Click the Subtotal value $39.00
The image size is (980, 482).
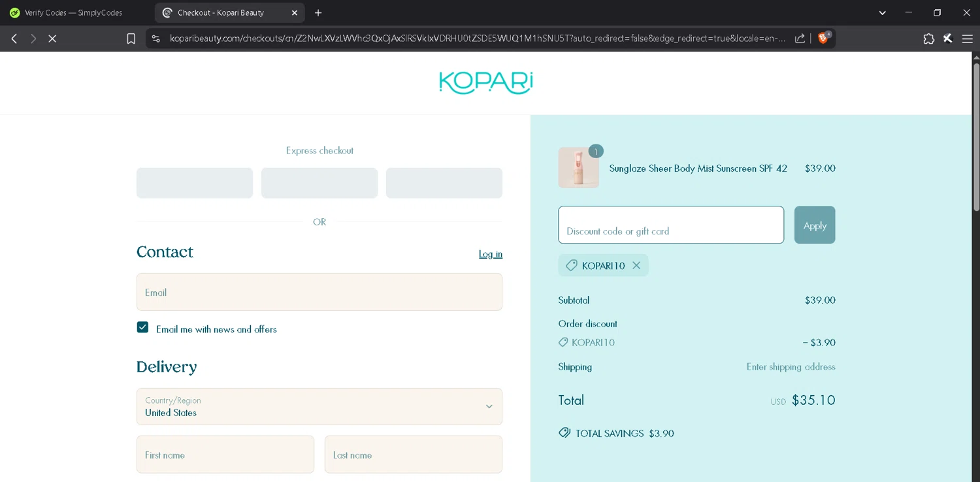click(820, 300)
